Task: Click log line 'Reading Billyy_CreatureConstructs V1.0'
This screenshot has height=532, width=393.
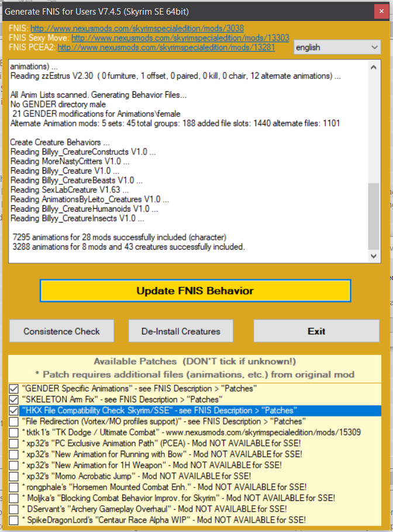Action: (83, 152)
